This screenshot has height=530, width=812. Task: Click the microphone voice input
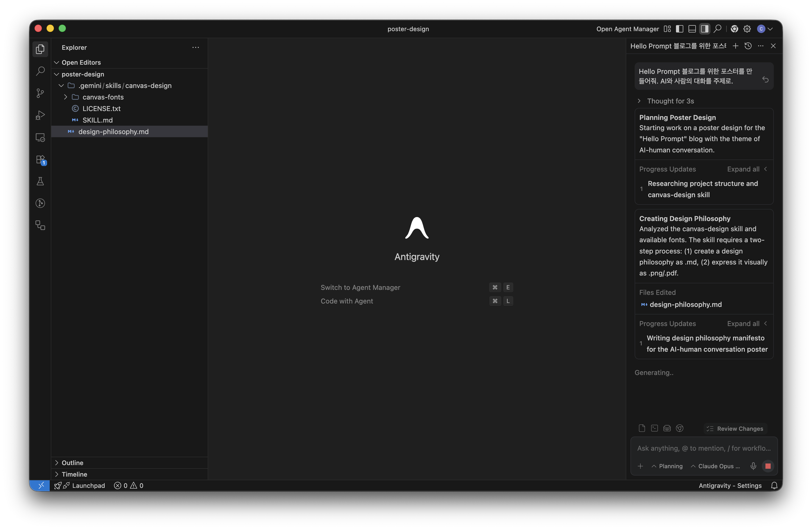point(753,466)
